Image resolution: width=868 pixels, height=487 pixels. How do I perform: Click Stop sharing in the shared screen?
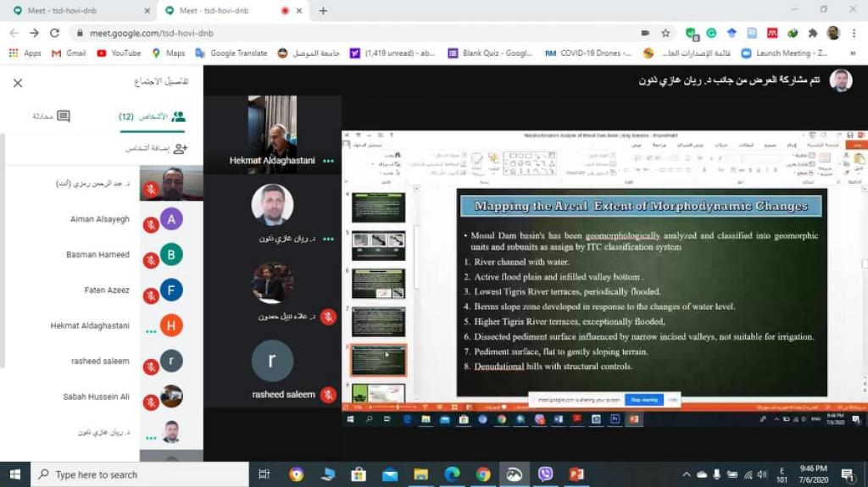click(643, 399)
